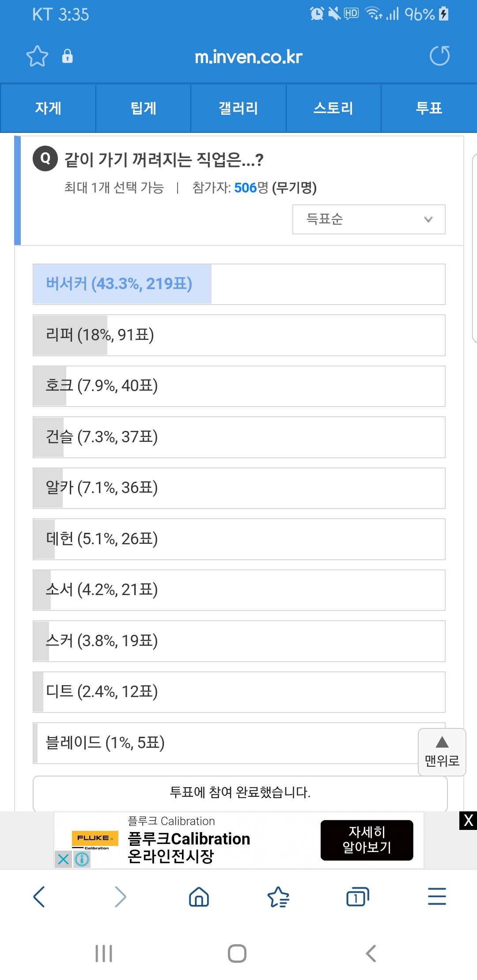Viewport: 477px width, 980px height.
Task: Tap the m.inven.co.kr address field
Action: (x=248, y=57)
